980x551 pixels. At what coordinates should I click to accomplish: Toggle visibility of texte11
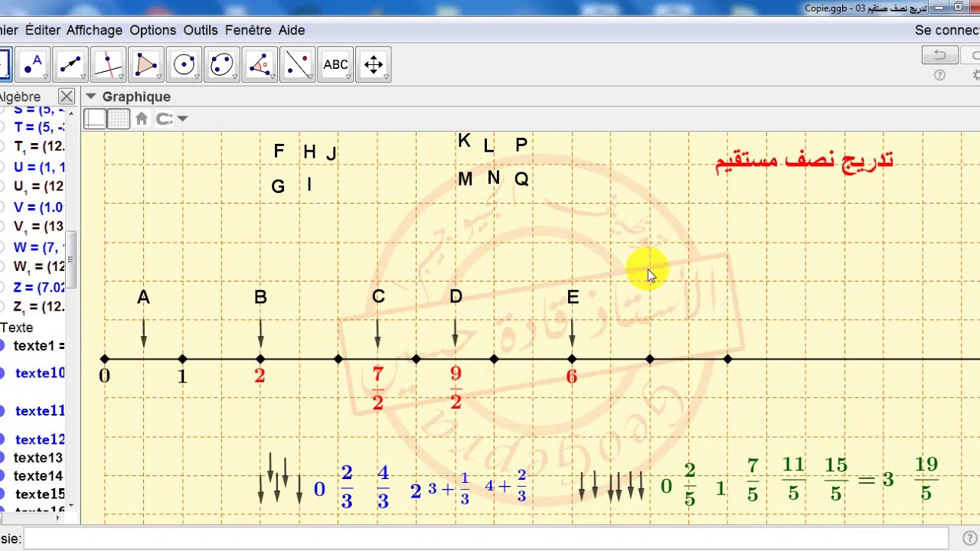(2, 411)
